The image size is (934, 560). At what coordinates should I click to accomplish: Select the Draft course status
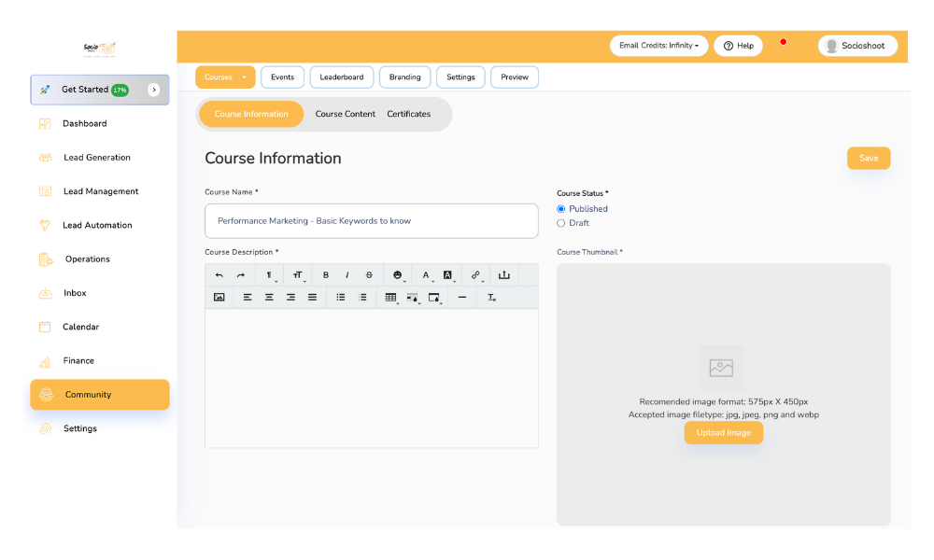tap(561, 223)
